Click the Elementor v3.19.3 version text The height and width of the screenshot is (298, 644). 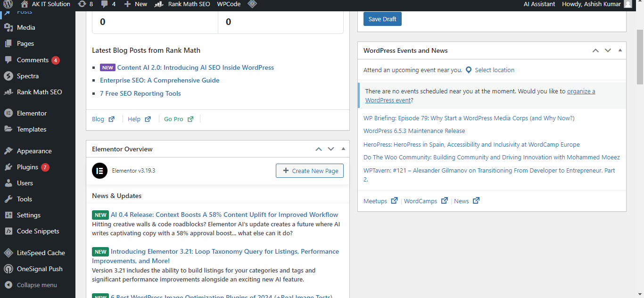[x=133, y=171]
